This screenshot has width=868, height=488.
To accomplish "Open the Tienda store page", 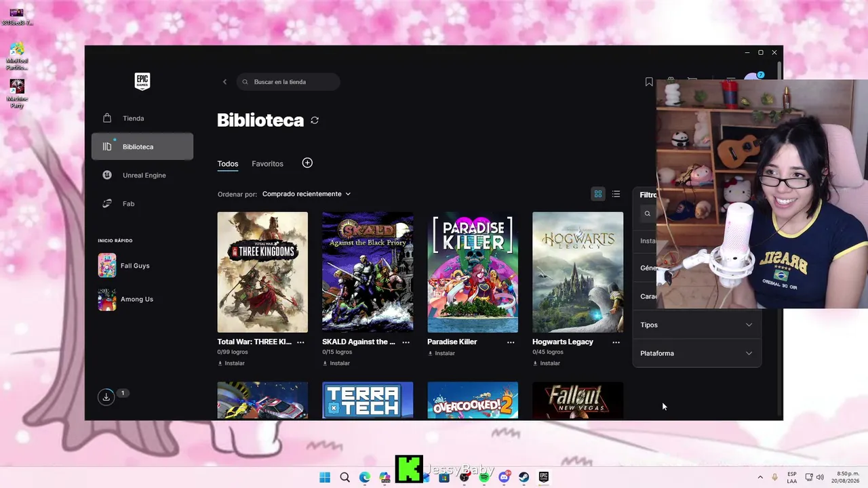I will pyautogui.click(x=142, y=118).
